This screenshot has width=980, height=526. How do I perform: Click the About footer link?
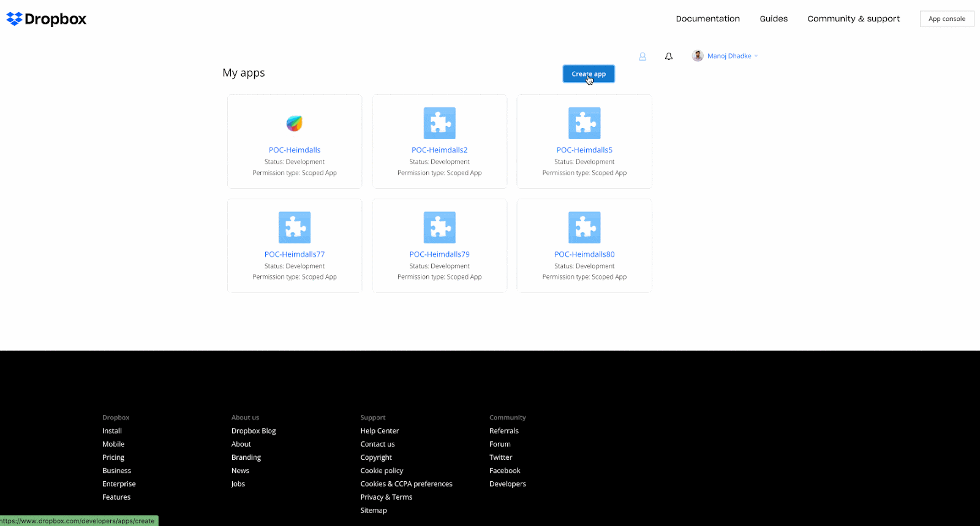(241, 444)
